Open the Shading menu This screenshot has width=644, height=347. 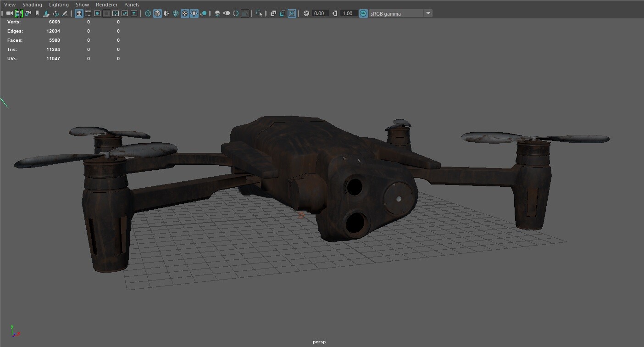pos(32,5)
